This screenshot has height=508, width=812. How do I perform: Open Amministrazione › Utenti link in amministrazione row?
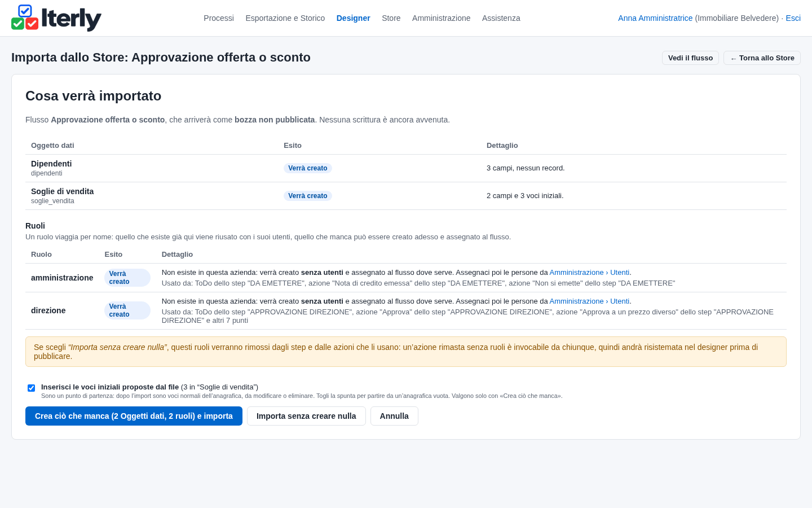pos(589,273)
